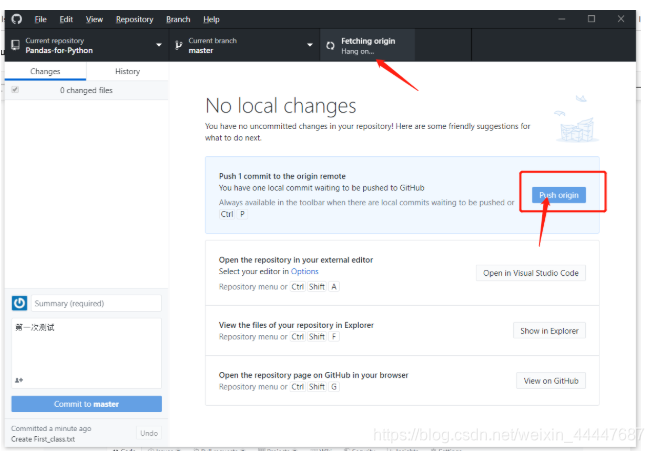The height and width of the screenshot is (453, 654).
Task: Click the Push origin button
Action: 559,195
